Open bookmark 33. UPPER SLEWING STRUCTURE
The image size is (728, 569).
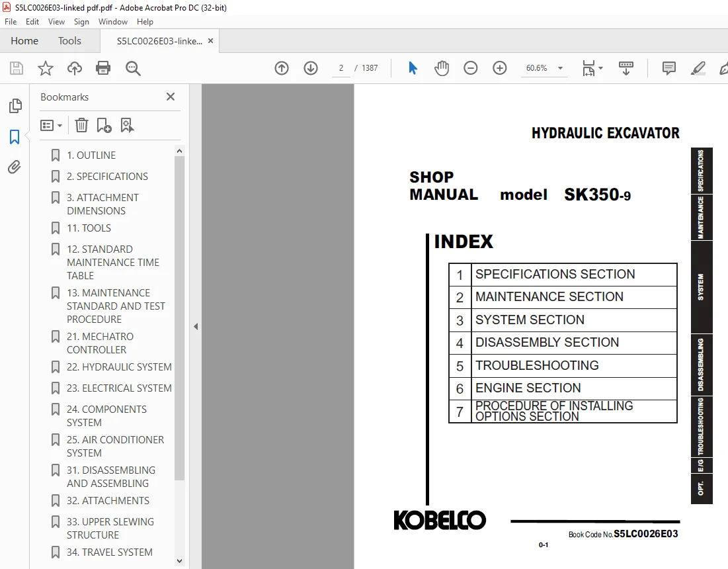(x=110, y=529)
